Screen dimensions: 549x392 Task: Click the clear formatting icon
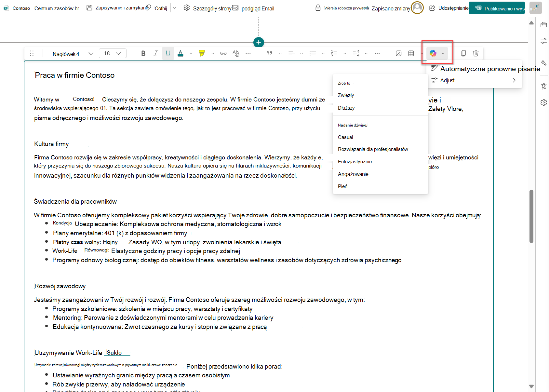(x=236, y=53)
